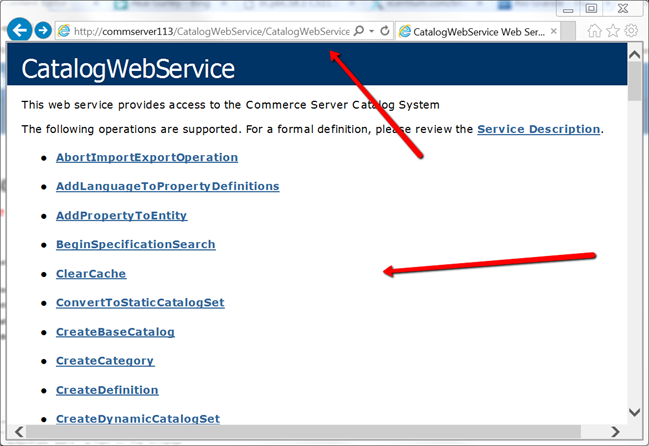Screen dimensions: 649x446
Task: Open BeginSpecificationSearch operation
Action: click(x=136, y=245)
